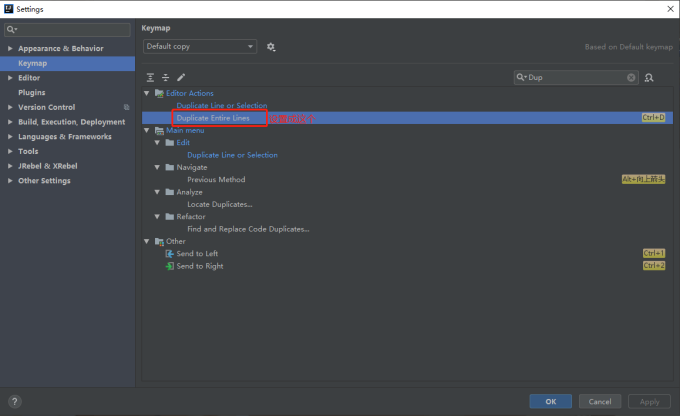Click the Ctrl+D shortcut label
The width and height of the screenshot is (681, 416).
point(654,118)
